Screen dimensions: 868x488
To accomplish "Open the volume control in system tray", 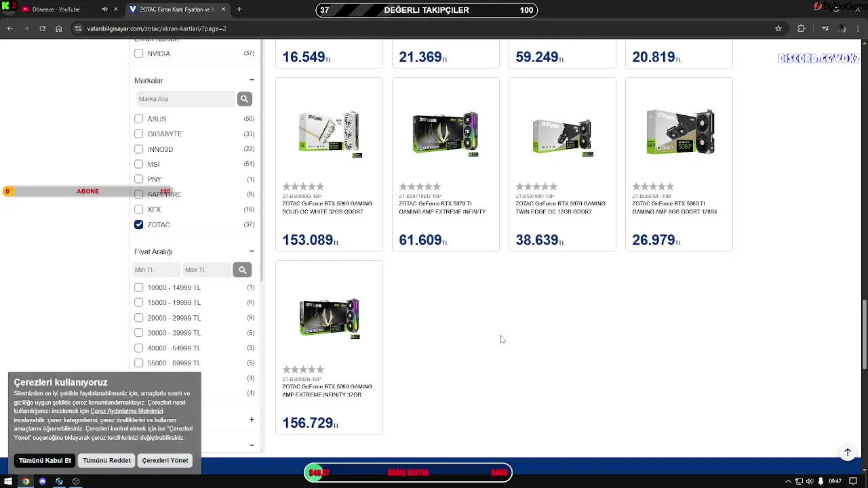I will pos(810,481).
